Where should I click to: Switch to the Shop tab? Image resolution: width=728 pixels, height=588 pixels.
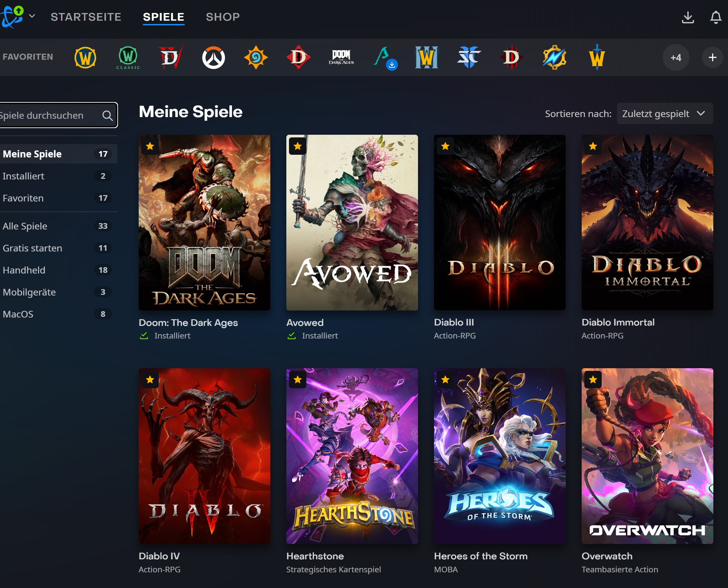tap(223, 17)
